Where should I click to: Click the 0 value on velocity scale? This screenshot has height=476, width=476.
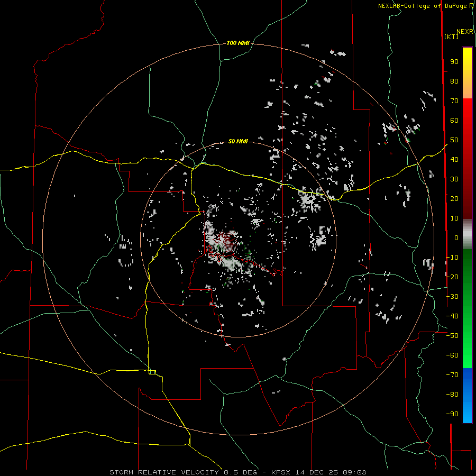456,238
